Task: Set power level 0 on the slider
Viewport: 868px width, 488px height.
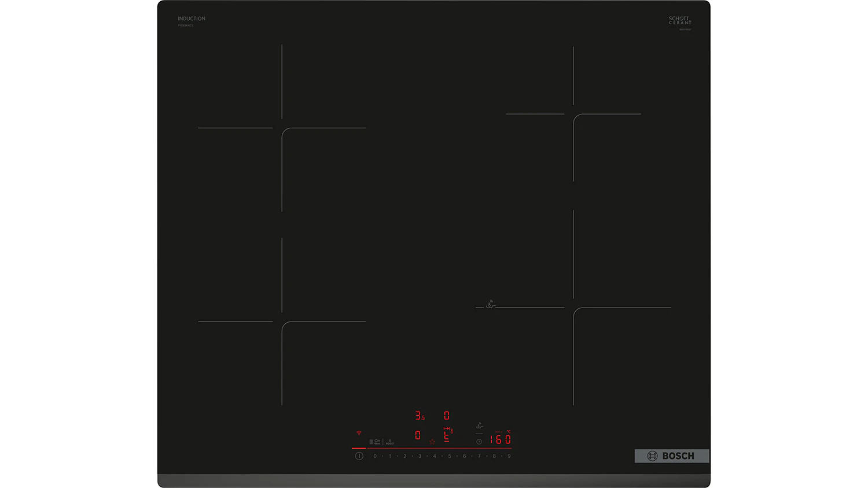Action: click(375, 456)
